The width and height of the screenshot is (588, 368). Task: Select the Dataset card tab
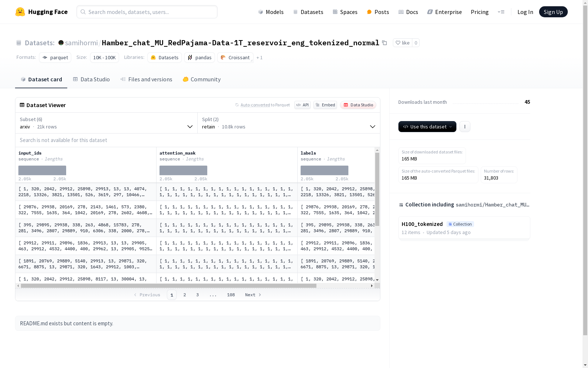41,79
